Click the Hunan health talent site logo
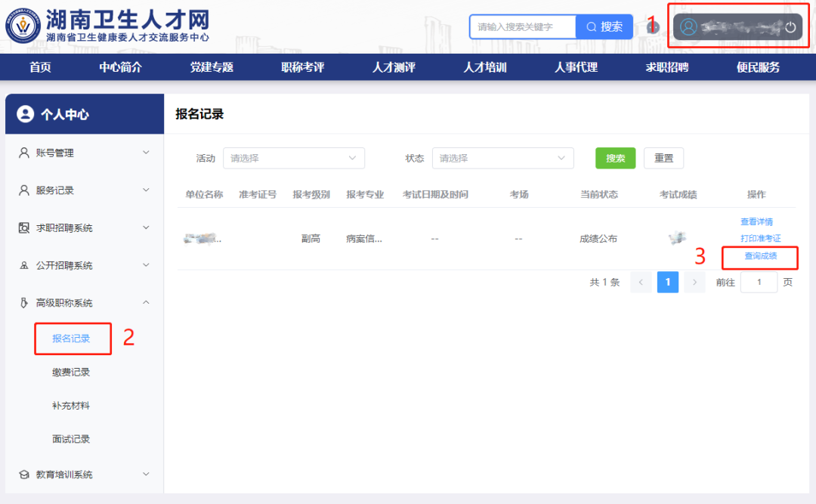This screenshot has width=816, height=504. tap(23, 26)
